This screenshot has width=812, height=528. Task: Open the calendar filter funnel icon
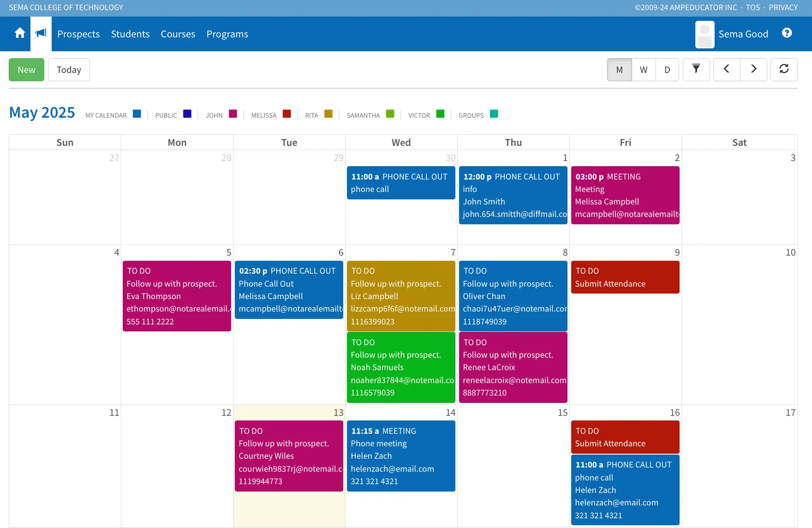pyautogui.click(x=696, y=69)
